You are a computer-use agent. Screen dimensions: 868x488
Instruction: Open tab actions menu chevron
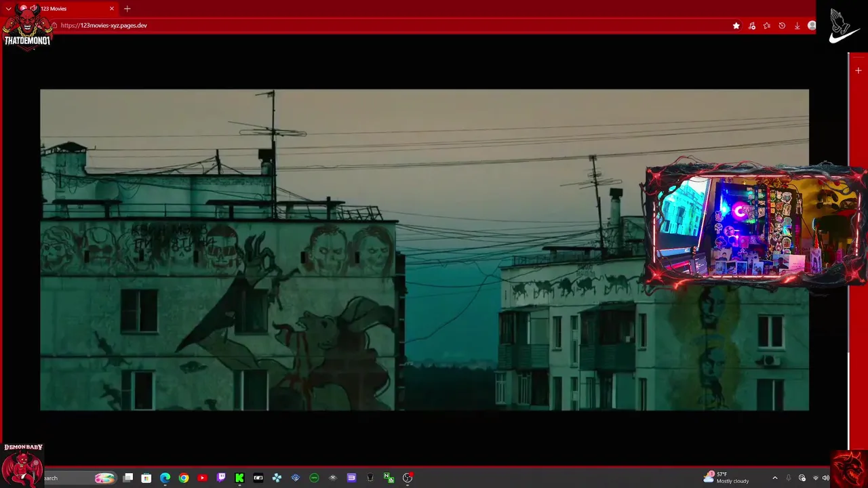[x=8, y=9]
